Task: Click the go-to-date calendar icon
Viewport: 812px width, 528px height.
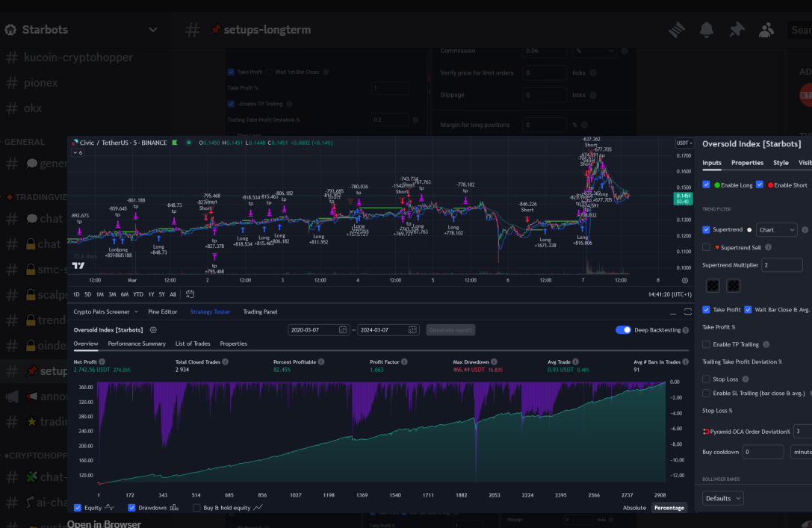Action: pyautogui.click(x=190, y=294)
